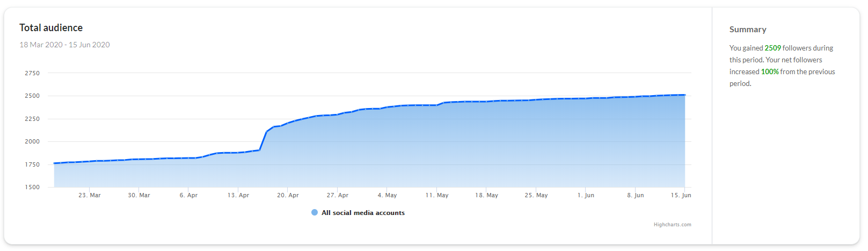Viewport: 868px width, 251px height.
Task: Click the 2509 followers gained figure
Action: tap(772, 48)
